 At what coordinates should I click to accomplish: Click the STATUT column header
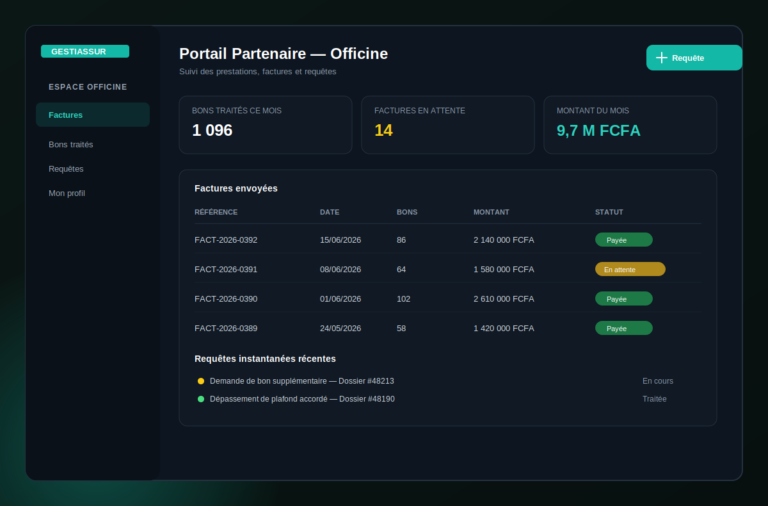click(x=609, y=212)
